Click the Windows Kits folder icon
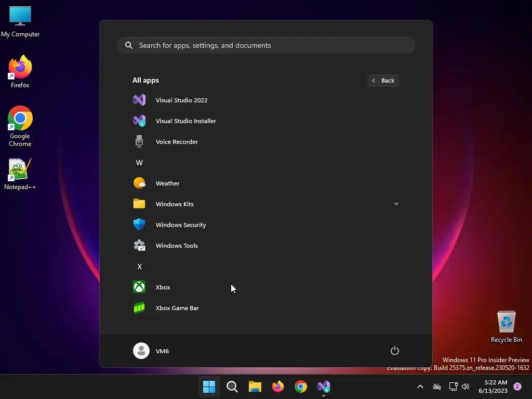Viewport: 532px width, 399px height. click(x=139, y=204)
